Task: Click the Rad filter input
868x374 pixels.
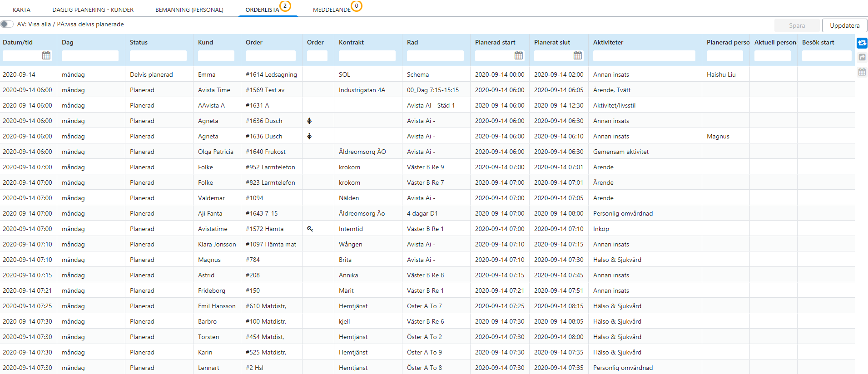Action: (x=435, y=55)
